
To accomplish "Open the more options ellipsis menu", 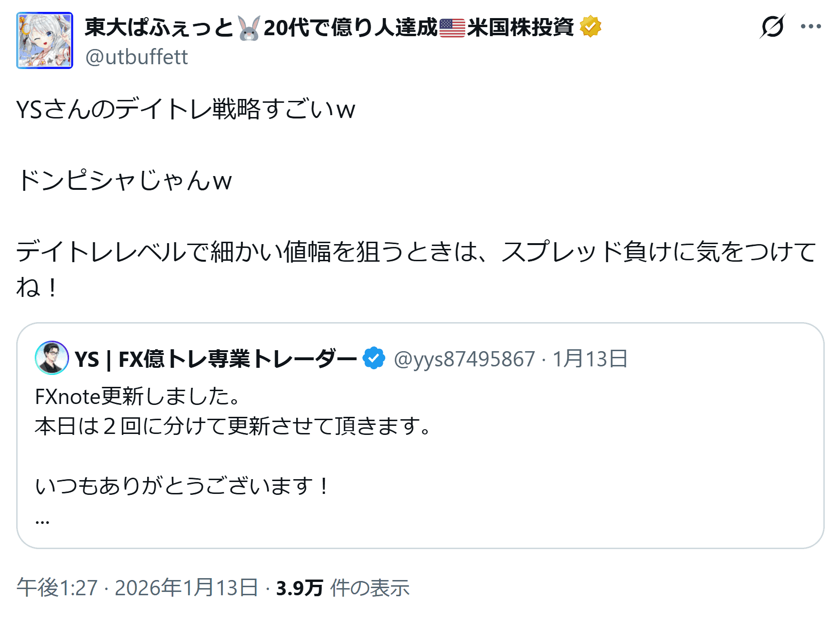I will tap(811, 27).
